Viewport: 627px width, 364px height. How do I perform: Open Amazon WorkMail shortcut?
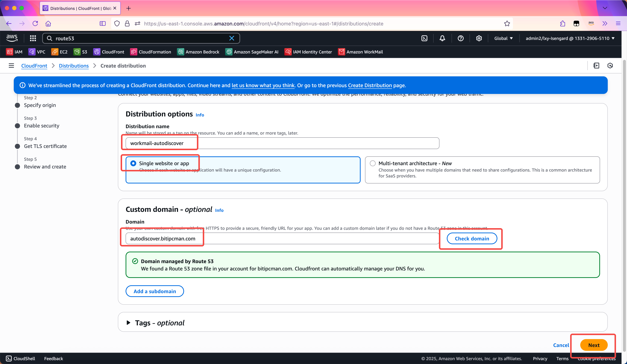point(360,52)
